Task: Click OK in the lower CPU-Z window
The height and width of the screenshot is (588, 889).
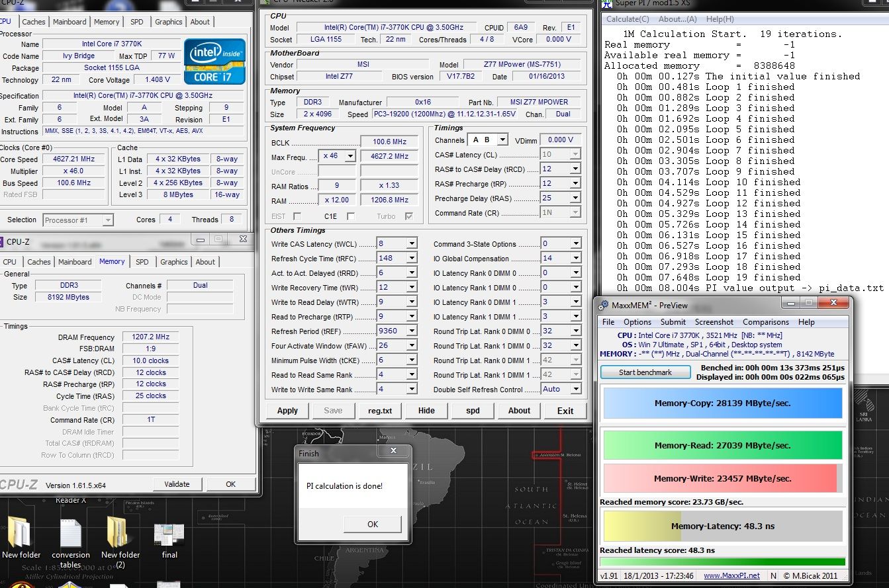Action: coord(230,484)
